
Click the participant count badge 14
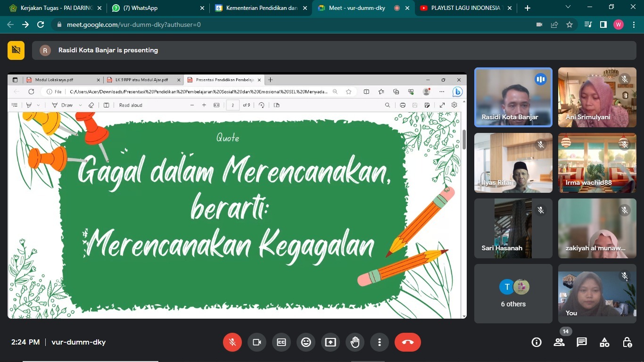[x=565, y=331]
